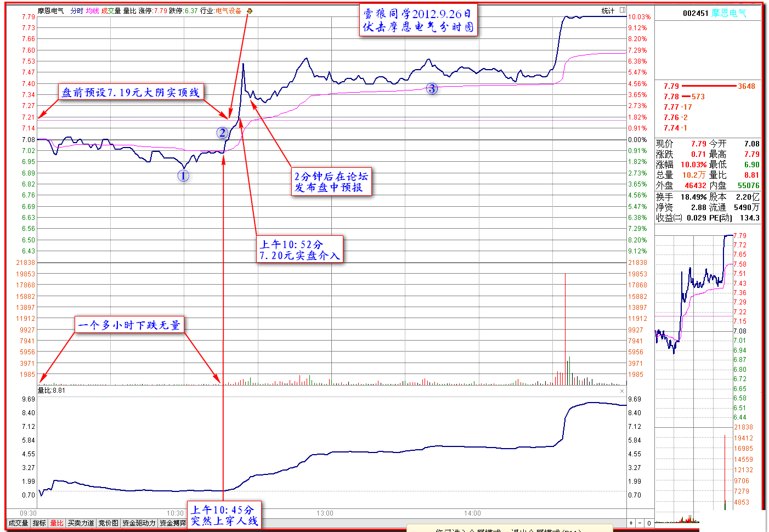Image resolution: width=769 pixels, height=532 pixels.
Task: Click the 流通 5490万 value
Action: tap(747, 207)
